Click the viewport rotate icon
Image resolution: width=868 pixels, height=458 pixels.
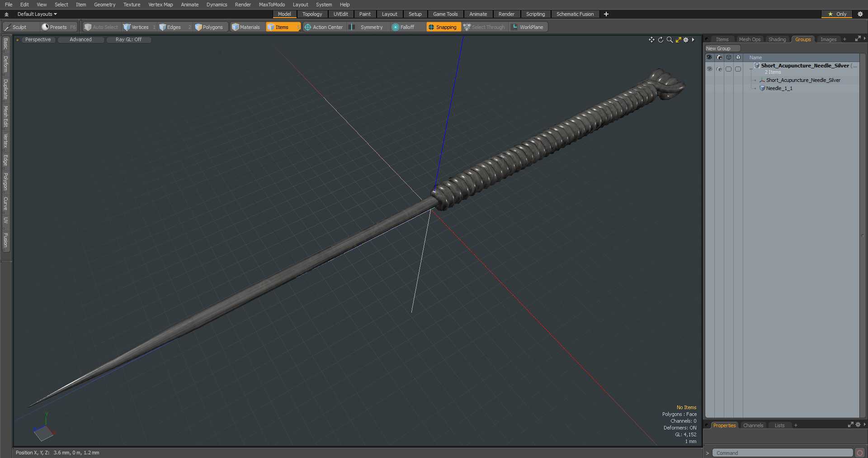[660, 40]
